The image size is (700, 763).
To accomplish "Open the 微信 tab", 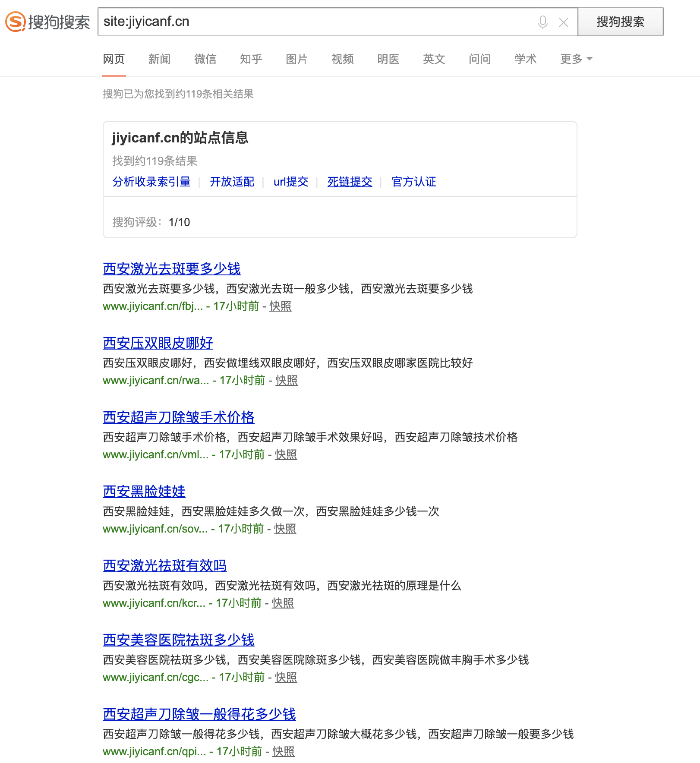I will click(205, 59).
